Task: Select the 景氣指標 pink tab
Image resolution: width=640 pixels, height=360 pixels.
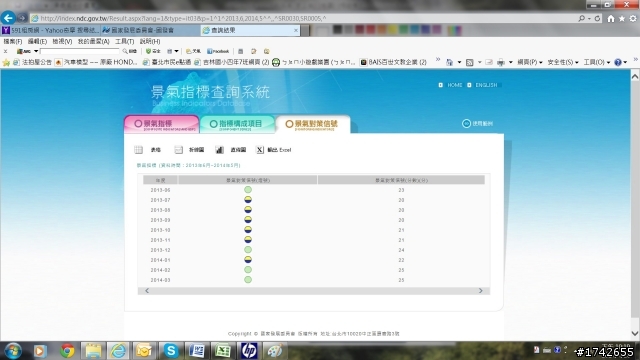Action: pyautogui.click(x=162, y=124)
